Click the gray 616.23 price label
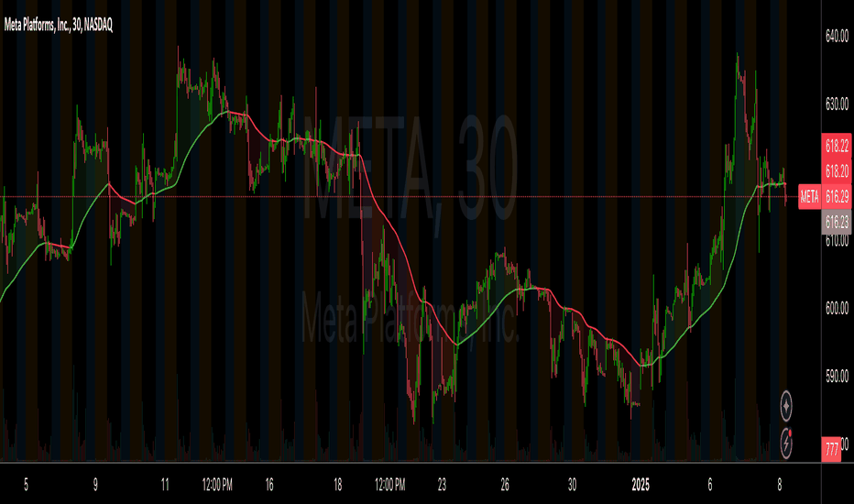854x504 pixels. tap(837, 222)
